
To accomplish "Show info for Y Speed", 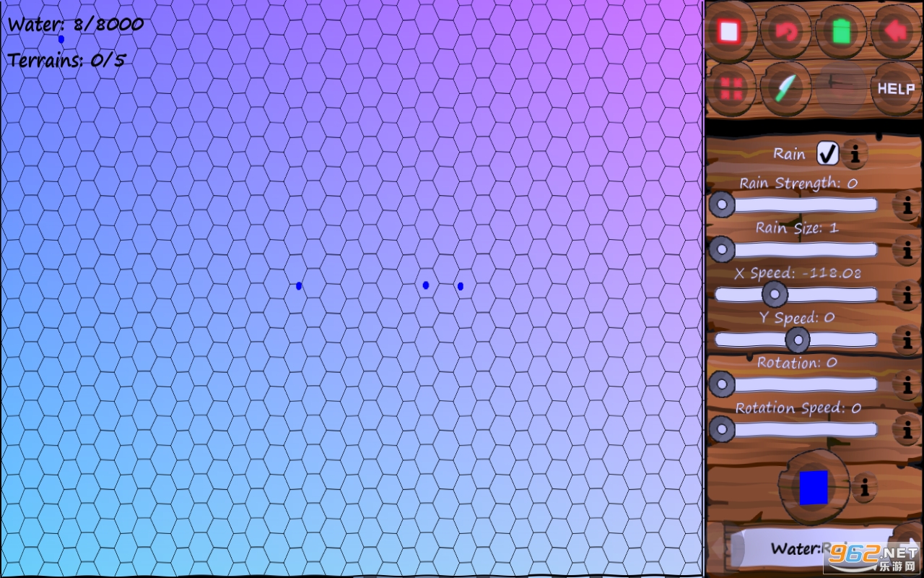I will coord(906,340).
